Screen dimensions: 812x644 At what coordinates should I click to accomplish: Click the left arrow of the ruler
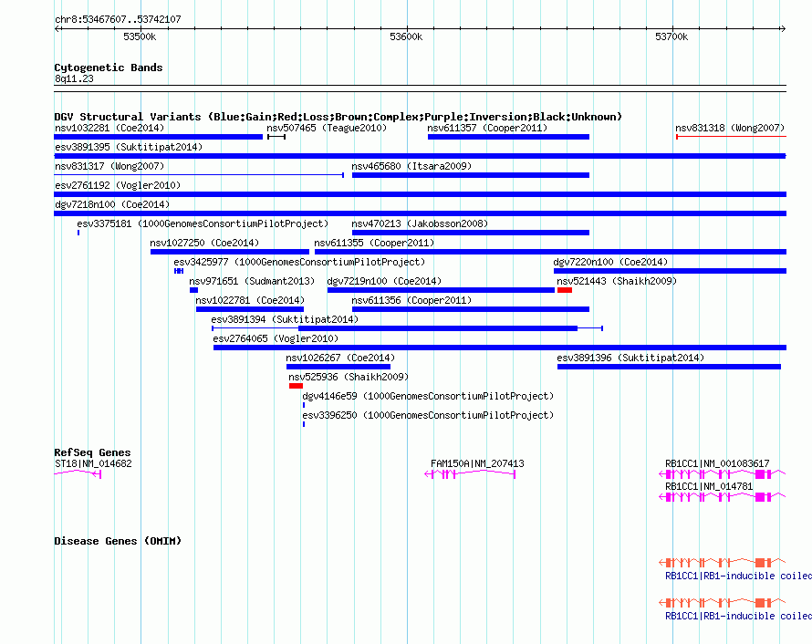click(57, 29)
